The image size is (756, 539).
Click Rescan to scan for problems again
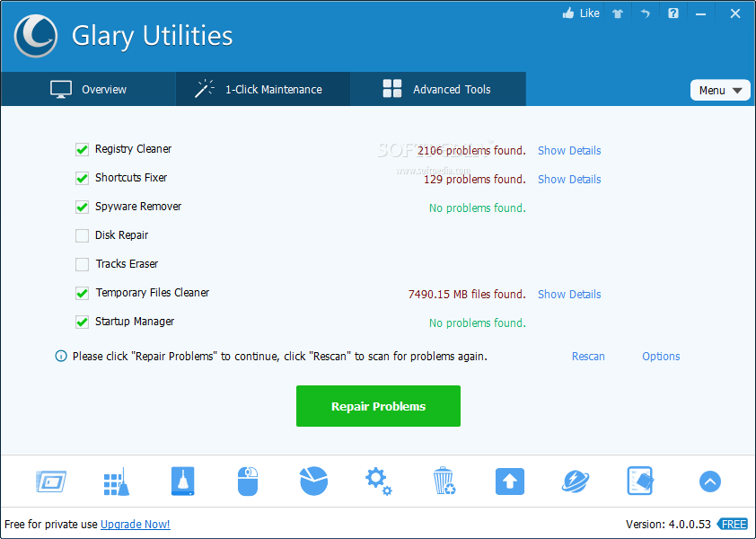(588, 356)
